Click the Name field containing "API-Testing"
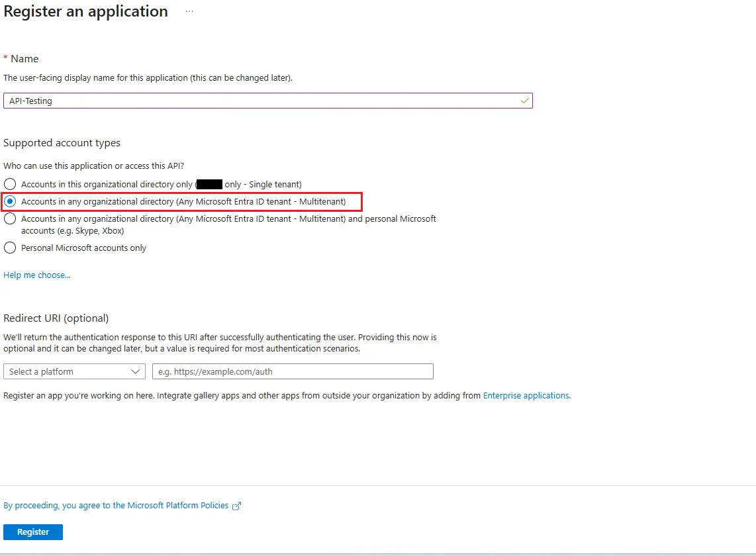Image resolution: width=756 pixels, height=556 pixels. pos(265,101)
